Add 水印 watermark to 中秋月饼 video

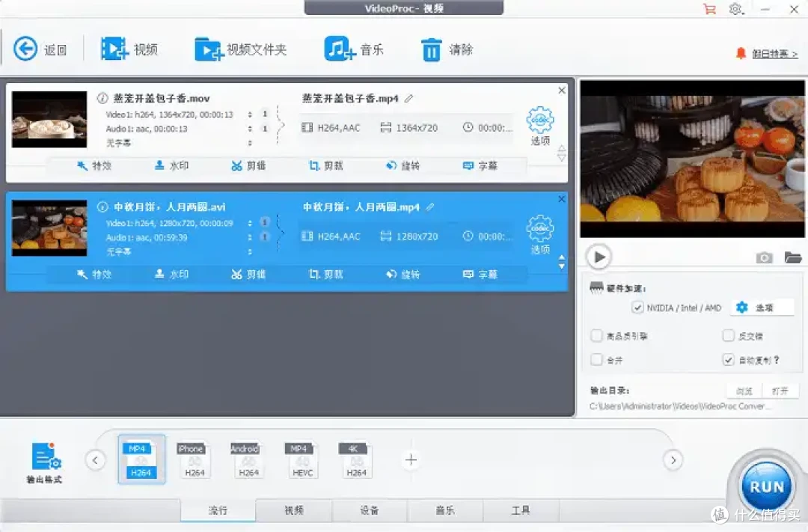[171, 275]
